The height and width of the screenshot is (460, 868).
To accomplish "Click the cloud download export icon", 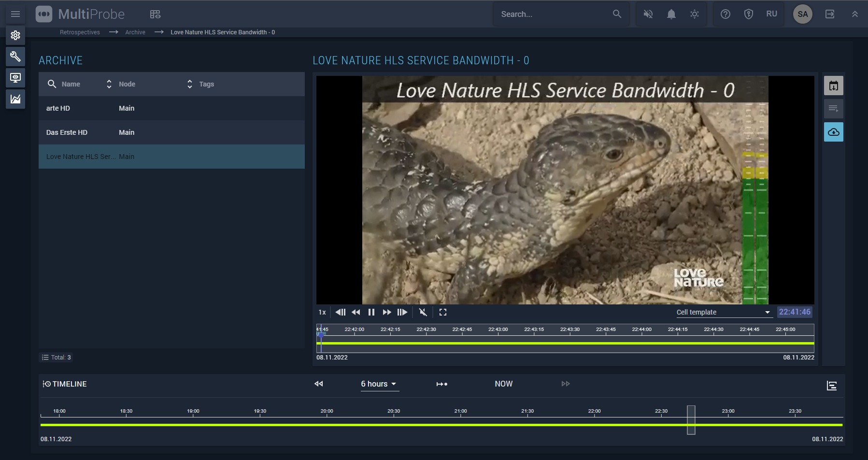I will tap(834, 132).
